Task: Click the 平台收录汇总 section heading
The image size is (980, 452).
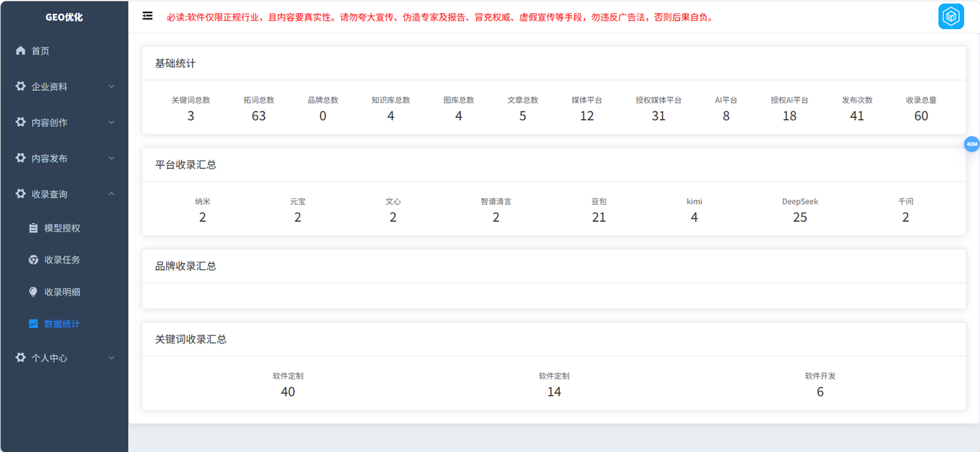Action: (x=186, y=164)
